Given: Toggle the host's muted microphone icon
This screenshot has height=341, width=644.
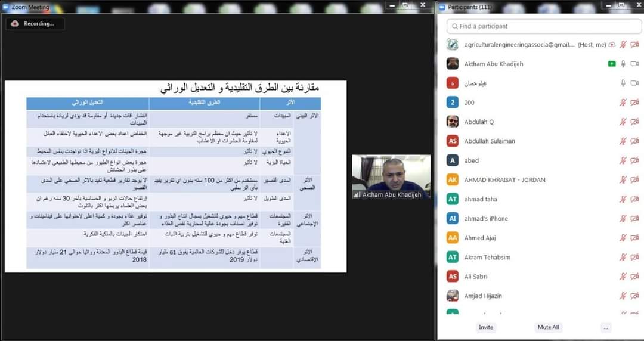Looking at the screenshot, I should tap(624, 45).
